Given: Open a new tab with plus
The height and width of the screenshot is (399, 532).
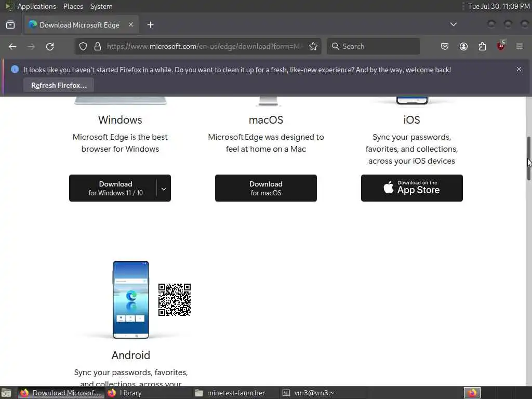Looking at the screenshot, I should 150,25.
